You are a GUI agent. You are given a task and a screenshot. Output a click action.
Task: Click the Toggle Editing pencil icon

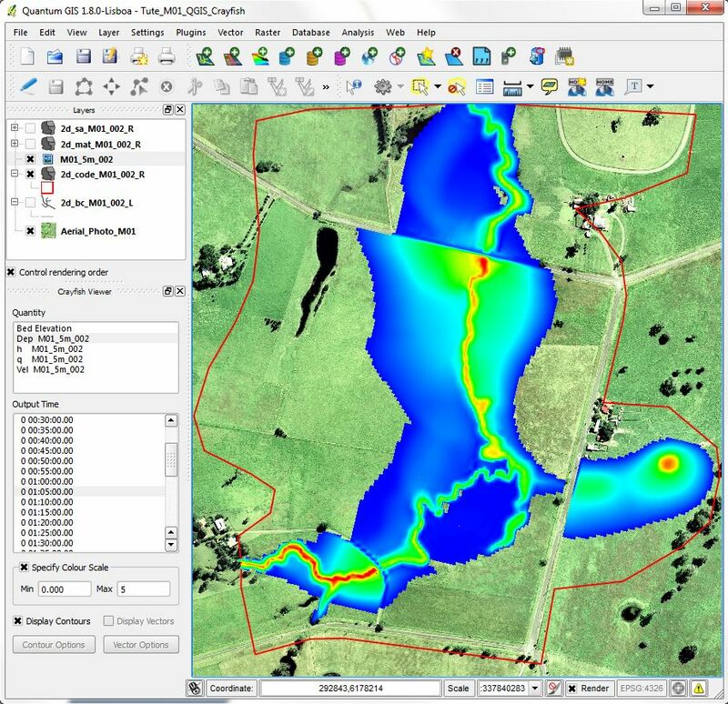[27, 87]
